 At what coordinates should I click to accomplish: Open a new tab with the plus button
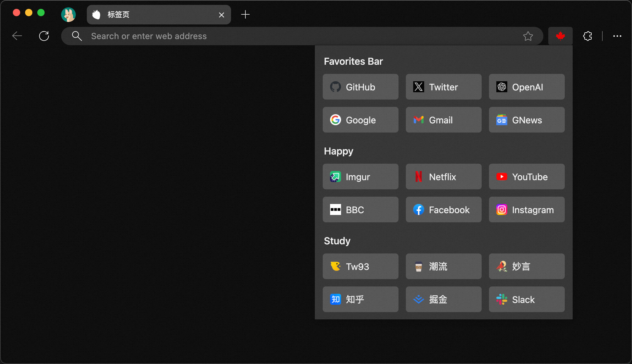tap(245, 14)
